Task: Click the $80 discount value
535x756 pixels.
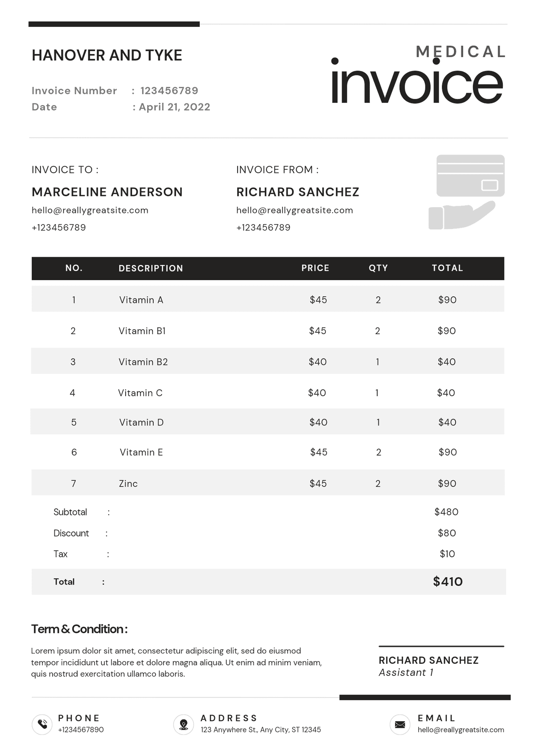Action: pos(447,533)
